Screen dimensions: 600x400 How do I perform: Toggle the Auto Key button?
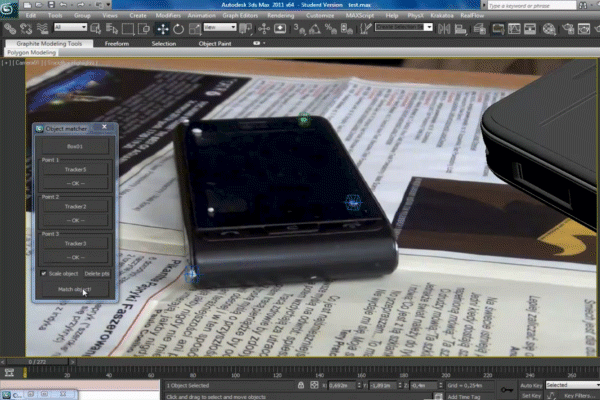click(530, 385)
